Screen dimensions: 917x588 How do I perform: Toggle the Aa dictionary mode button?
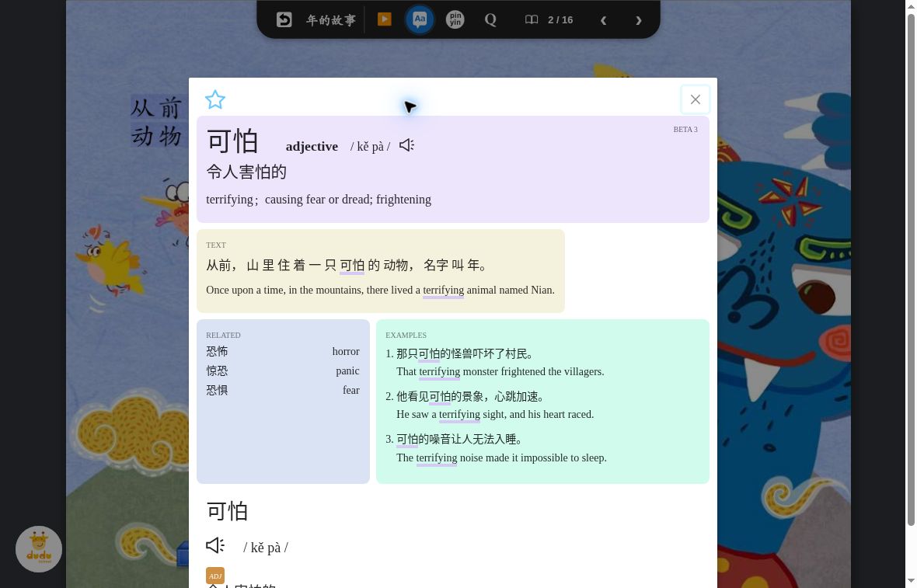coord(420,19)
